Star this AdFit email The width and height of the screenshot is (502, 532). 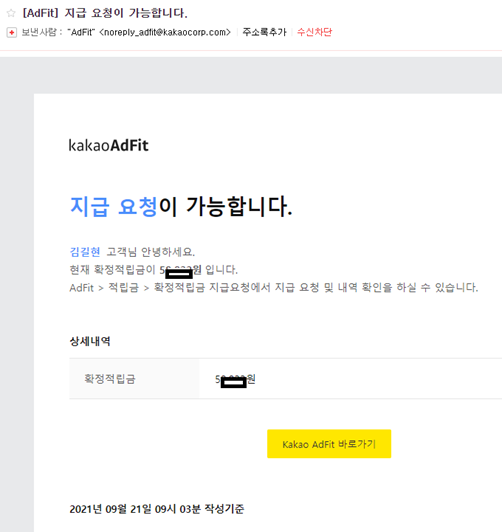click(11, 13)
